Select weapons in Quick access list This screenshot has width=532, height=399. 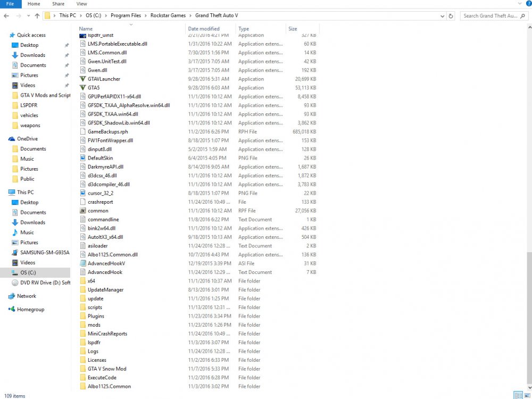click(30, 126)
